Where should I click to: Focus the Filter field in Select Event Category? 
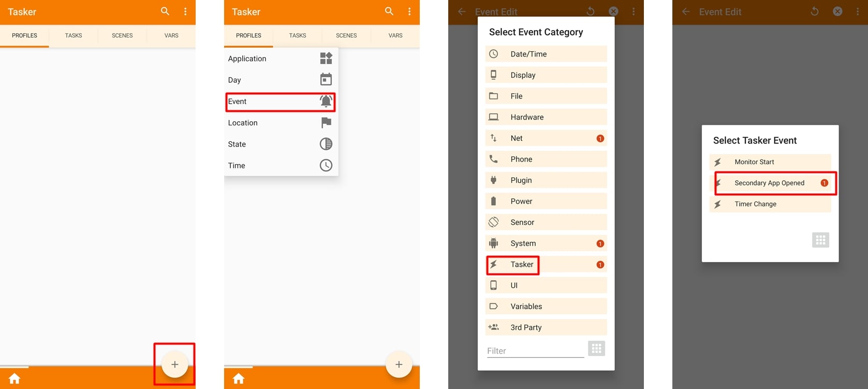coord(535,351)
